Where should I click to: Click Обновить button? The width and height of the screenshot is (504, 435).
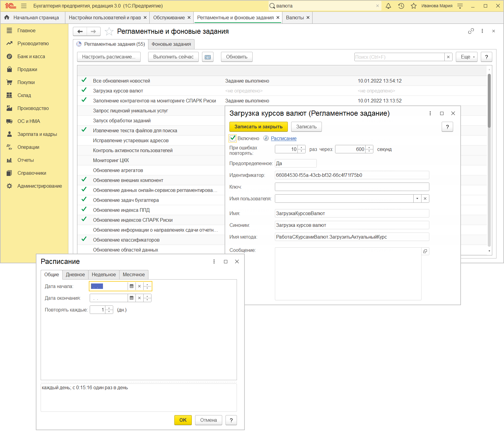tap(237, 57)
